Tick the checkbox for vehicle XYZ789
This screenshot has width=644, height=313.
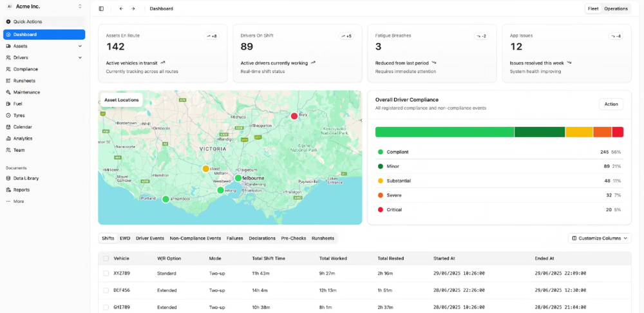(106, 273)
